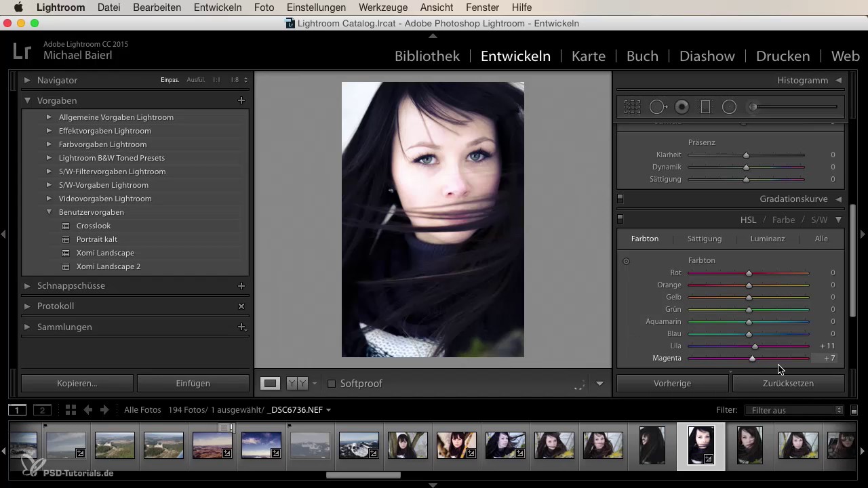Open the Filter aus dropdown

click(793, 410)
